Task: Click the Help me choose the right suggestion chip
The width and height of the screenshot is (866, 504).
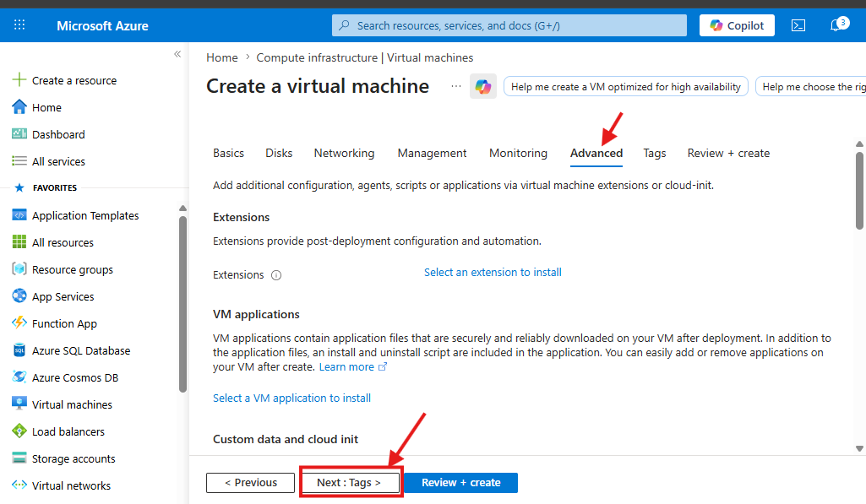Action: [810, 87]
